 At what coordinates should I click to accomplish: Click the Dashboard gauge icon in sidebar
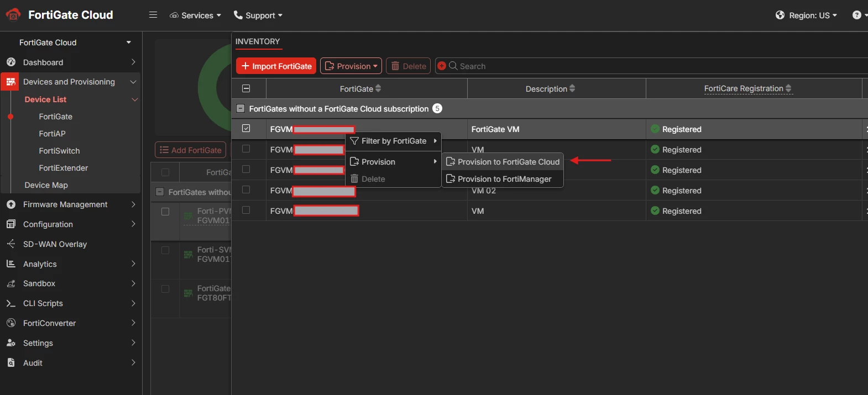[11, 62]
